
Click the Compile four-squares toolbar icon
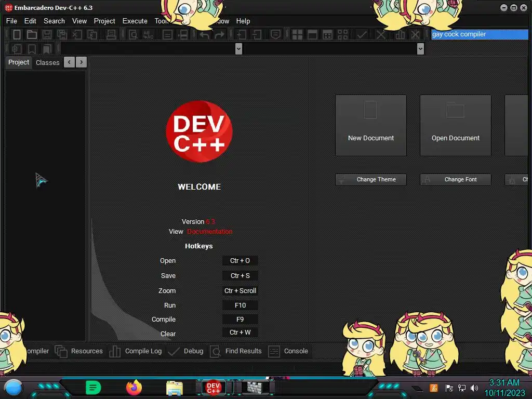pos(297,35)
